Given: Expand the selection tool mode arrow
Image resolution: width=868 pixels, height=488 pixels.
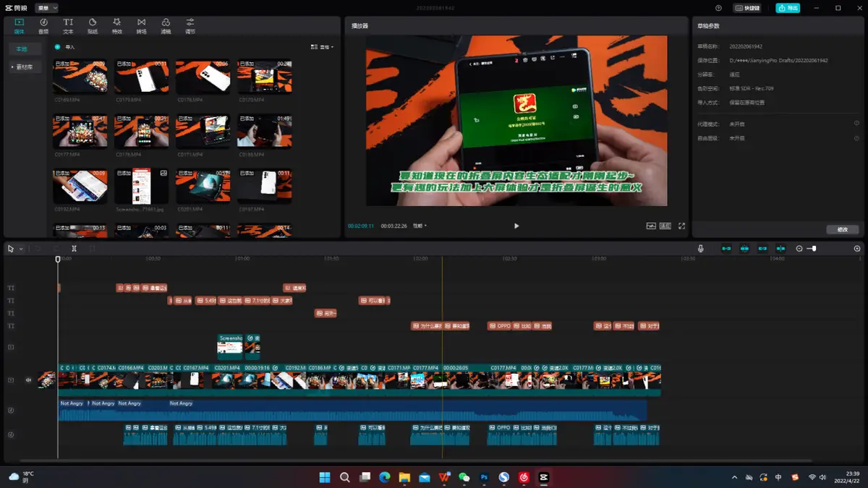Looking at the screenshot, I should coord(21,249).
